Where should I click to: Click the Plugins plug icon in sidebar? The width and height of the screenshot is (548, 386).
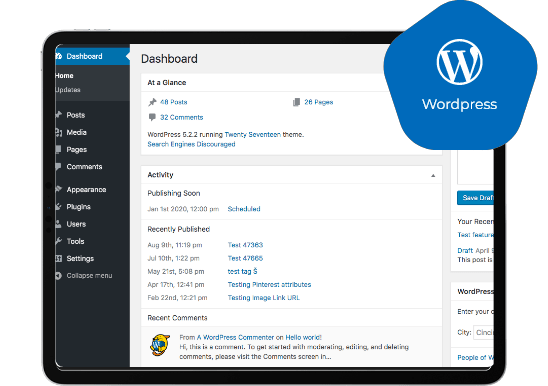coord(59,206)
